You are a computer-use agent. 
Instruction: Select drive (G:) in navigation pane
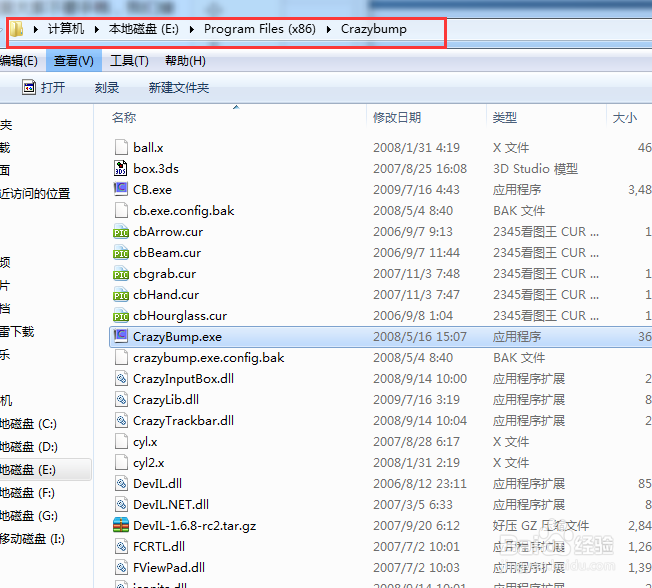[x=29, y=516]
